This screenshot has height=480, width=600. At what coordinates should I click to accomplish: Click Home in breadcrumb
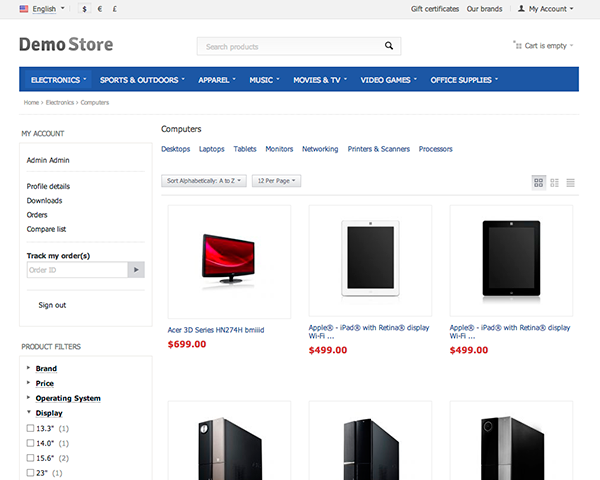click(x=31, y=103)
